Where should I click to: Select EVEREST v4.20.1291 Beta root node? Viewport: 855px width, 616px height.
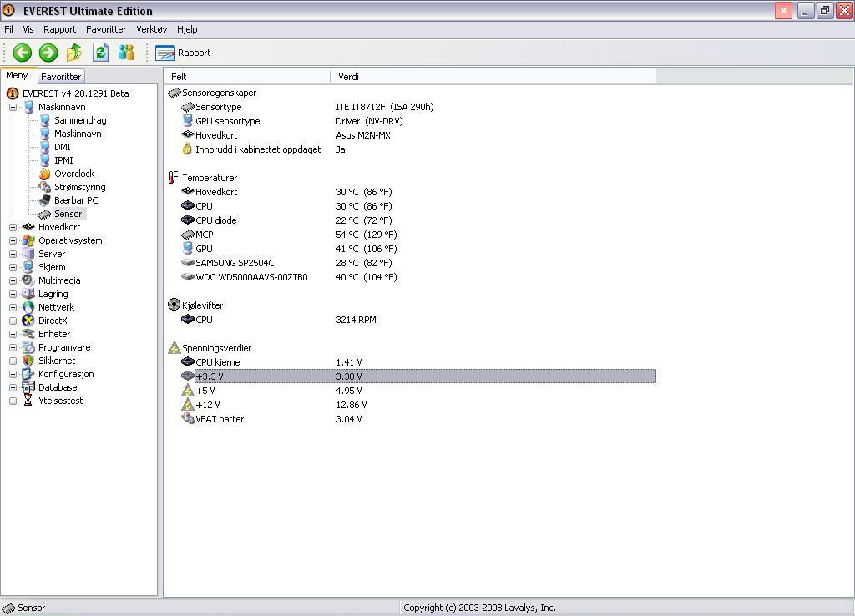[x=76, y=93]
